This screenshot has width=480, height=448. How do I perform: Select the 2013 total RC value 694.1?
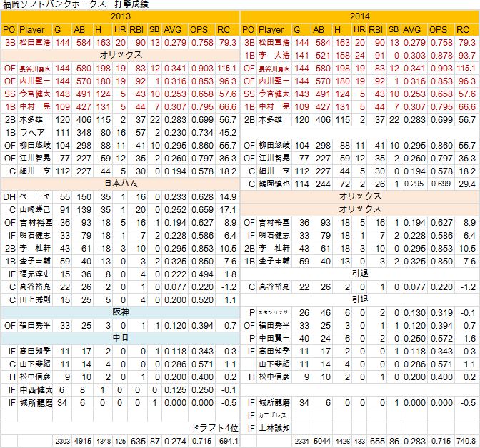coord(227,442)
